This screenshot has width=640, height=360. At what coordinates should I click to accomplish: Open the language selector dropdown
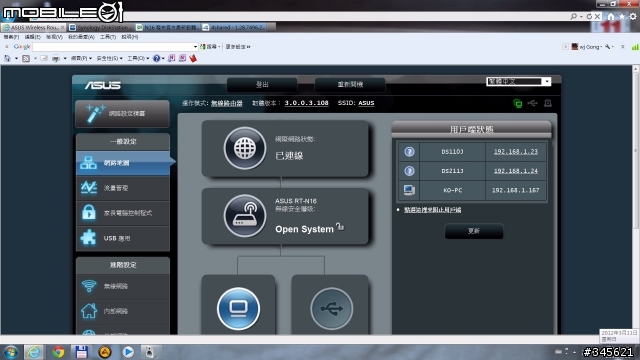click(518, 81)
